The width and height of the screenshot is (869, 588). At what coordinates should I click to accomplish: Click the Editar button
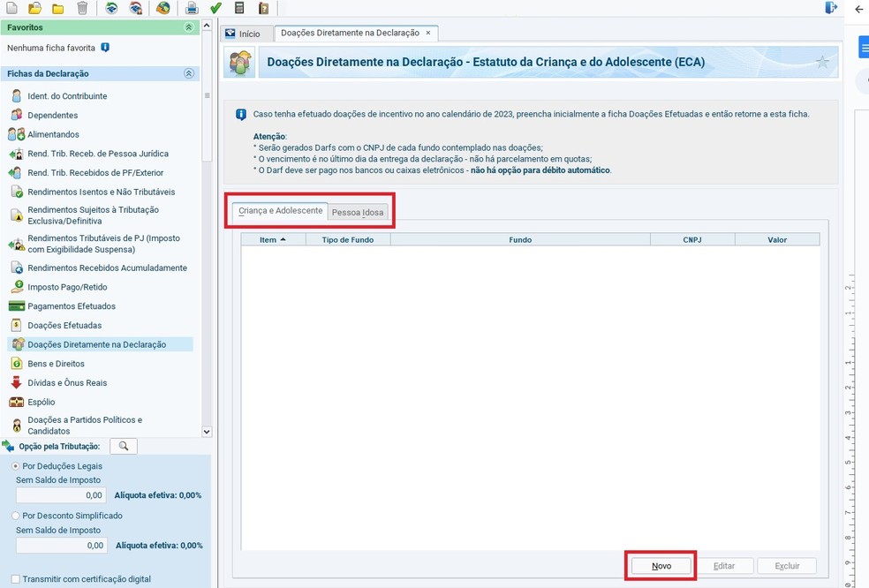(x=724, y=566)
